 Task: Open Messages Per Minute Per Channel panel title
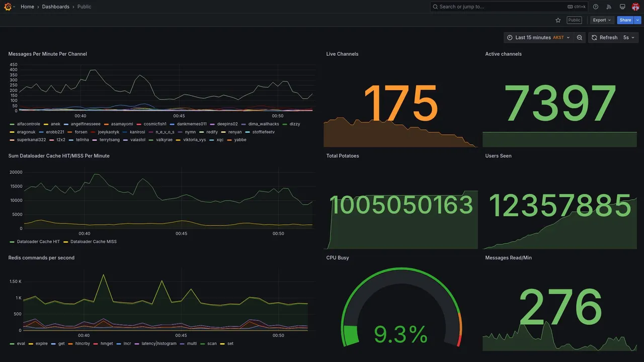click(48, 54)
